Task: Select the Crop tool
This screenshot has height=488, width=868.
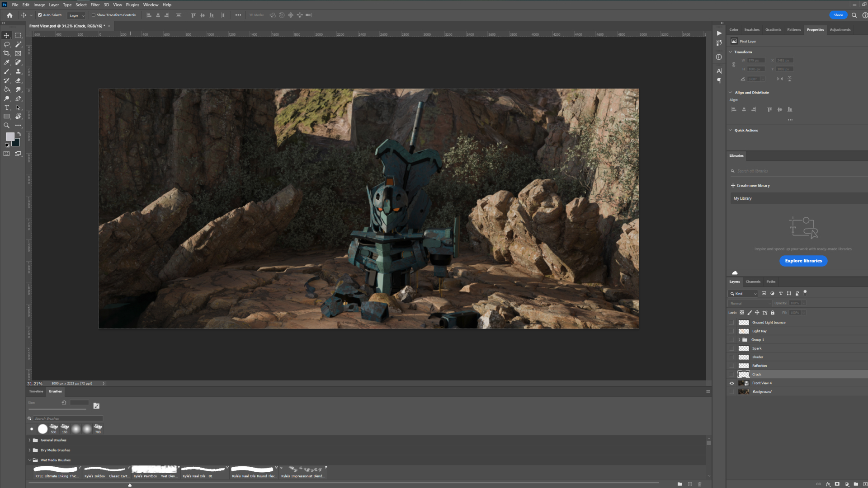Action: point(7,53)
